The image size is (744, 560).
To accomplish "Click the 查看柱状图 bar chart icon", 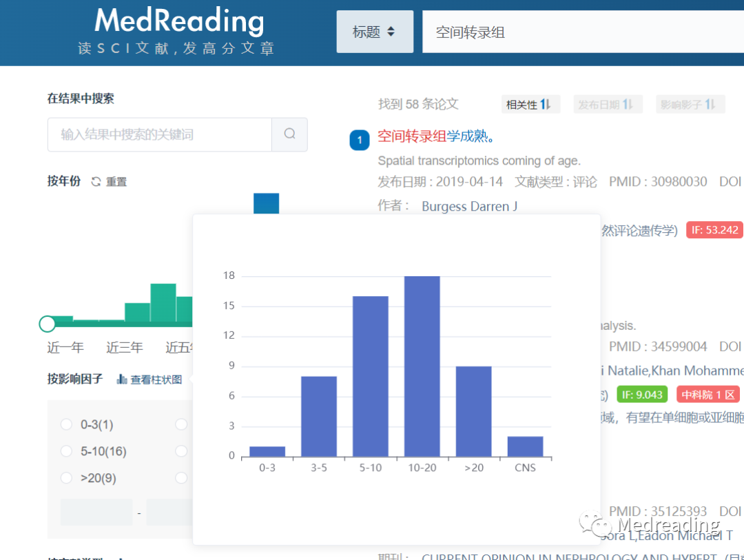I will 122,378.
